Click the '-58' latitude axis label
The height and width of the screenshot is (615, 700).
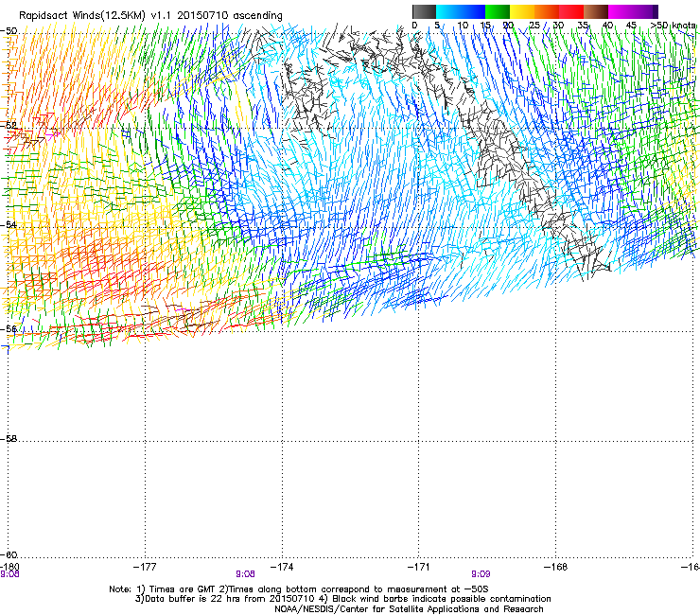[9, 439]
